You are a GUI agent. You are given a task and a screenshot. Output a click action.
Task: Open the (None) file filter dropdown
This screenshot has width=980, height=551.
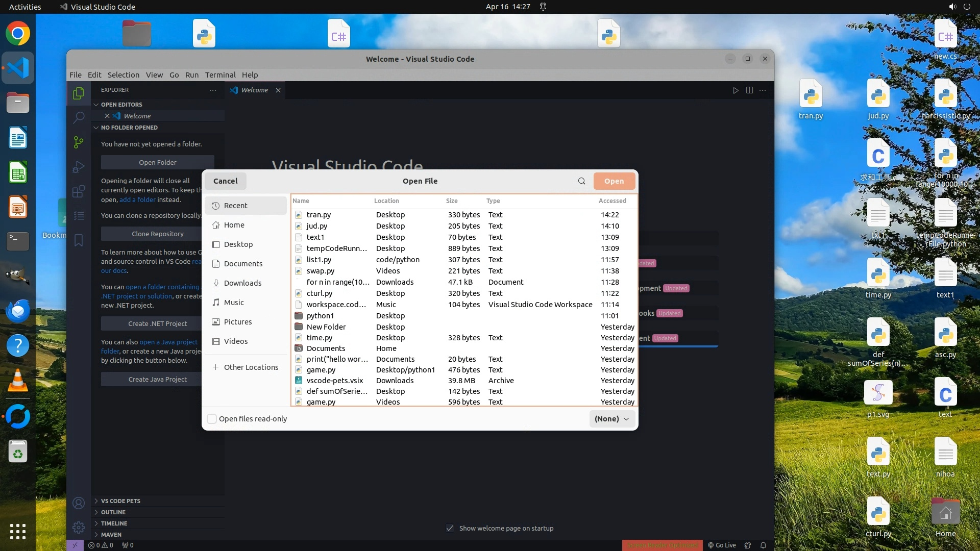coord(611,419)
